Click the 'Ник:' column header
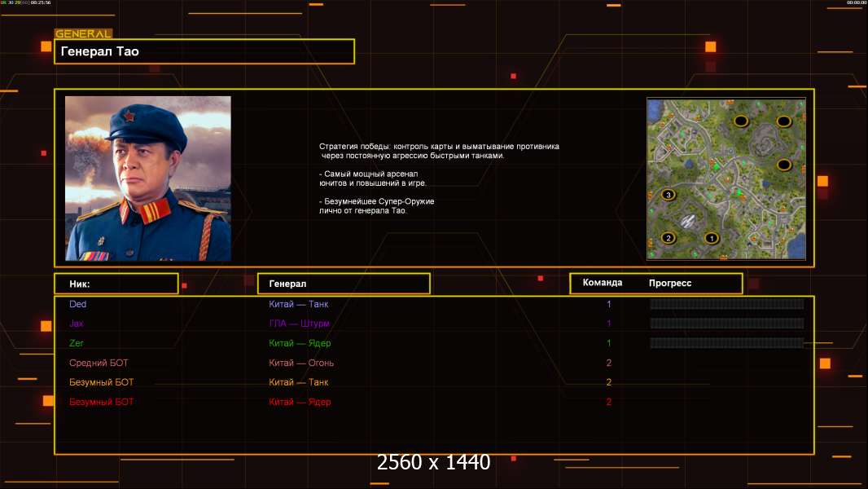The height and width of the screenshot is (489, 868). pyautogui.click(x=116, y=284)
